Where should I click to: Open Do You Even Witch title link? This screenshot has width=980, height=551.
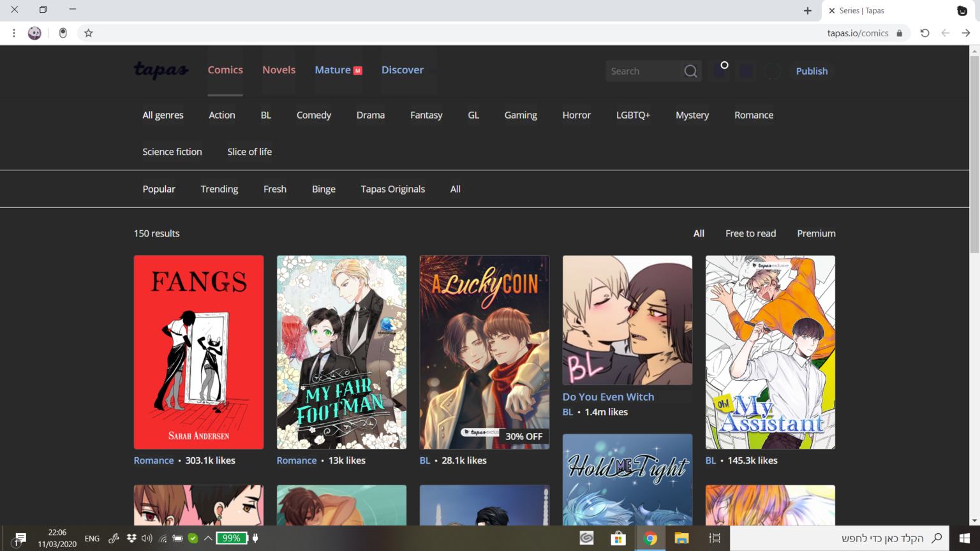pyautogui.click(x=608, y=397)
